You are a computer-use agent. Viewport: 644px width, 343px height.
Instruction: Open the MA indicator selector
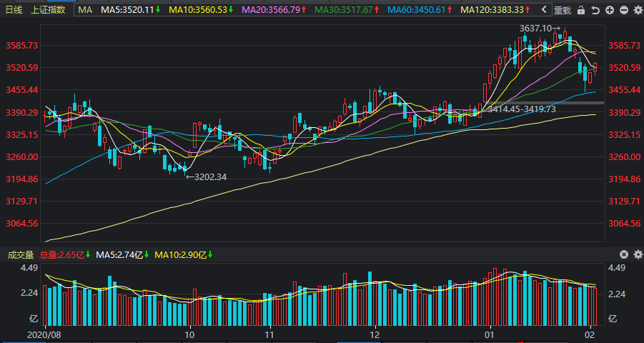pos(85,10)
